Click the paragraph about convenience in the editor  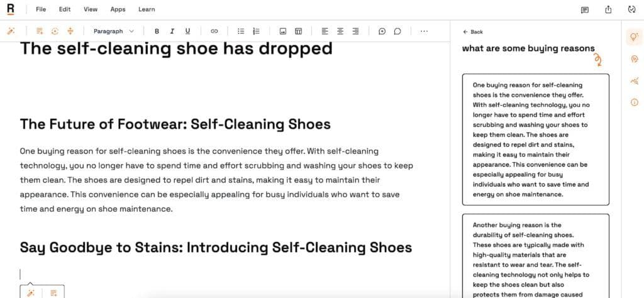coord(216,180)
